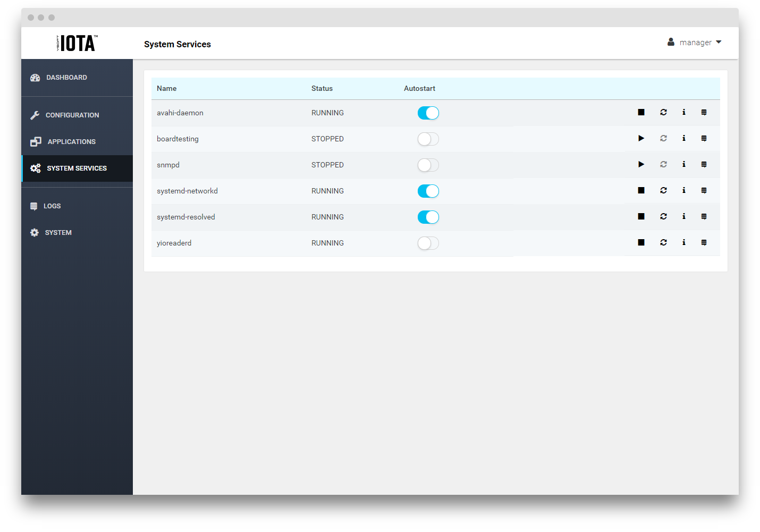Viewport: 760px width, 532px height.
Task: Disable autostart for systemd-resolved
Action: click(428, 217)
